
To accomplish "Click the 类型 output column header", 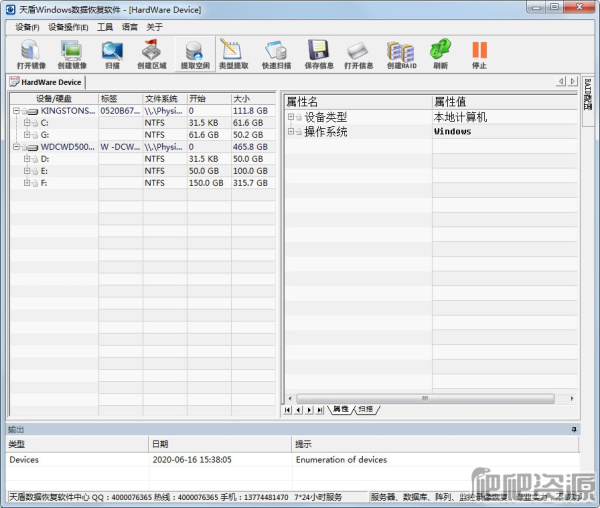I will tap(77, 444).
